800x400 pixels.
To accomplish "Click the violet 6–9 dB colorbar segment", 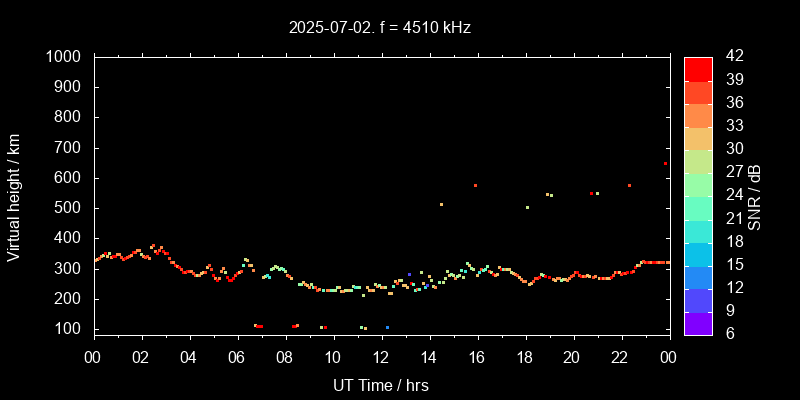I will (697, 322).
